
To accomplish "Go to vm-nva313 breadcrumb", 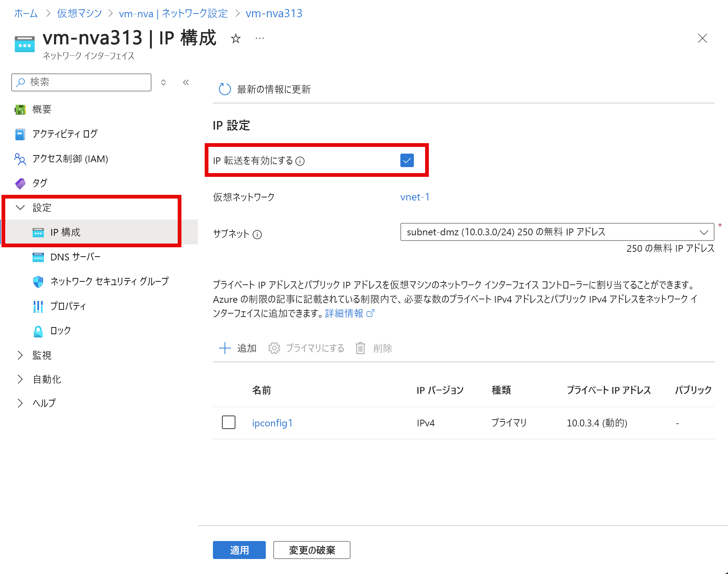I will (x=274, y=13).
